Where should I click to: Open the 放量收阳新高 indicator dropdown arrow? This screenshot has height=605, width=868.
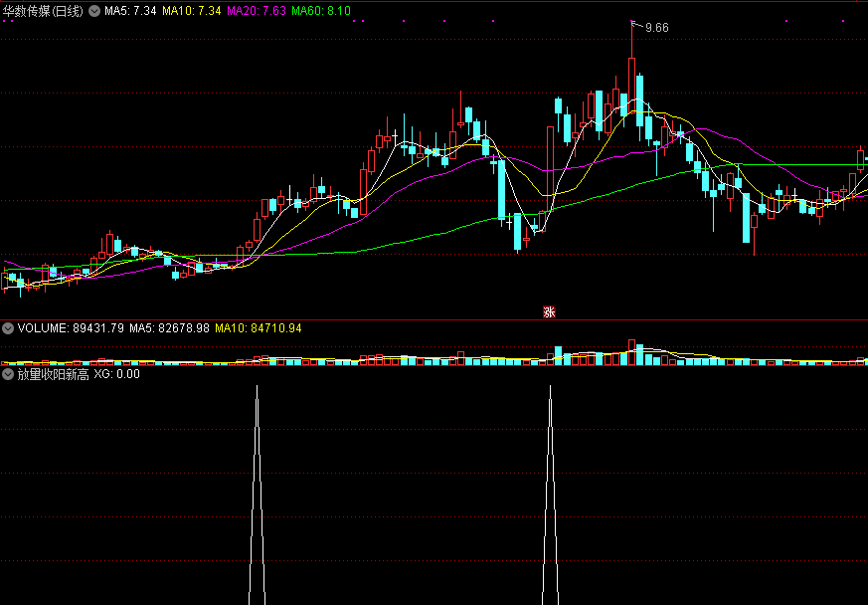8,374
